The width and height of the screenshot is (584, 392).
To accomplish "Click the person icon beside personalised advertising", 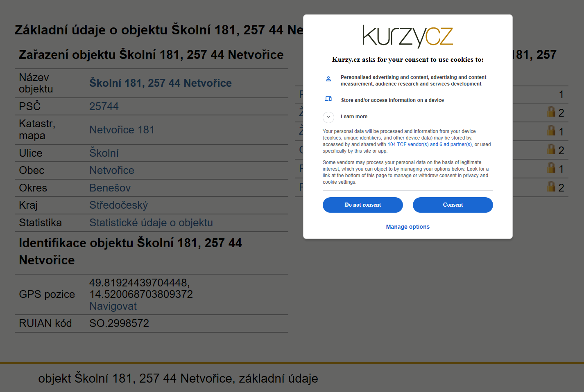I will pyautogui.click(x=328, y=79).
